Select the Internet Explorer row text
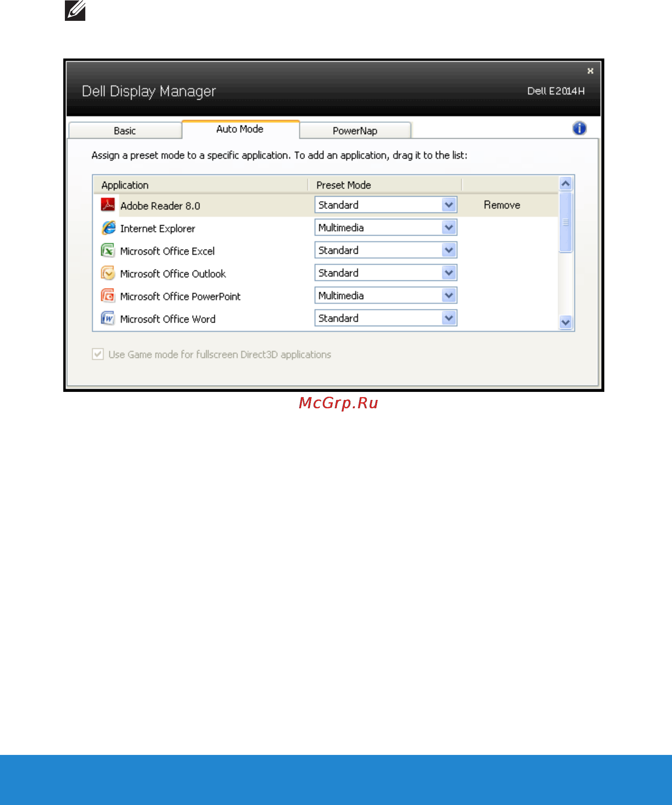Viewport: 672px width, 805px height. point(158,228)
